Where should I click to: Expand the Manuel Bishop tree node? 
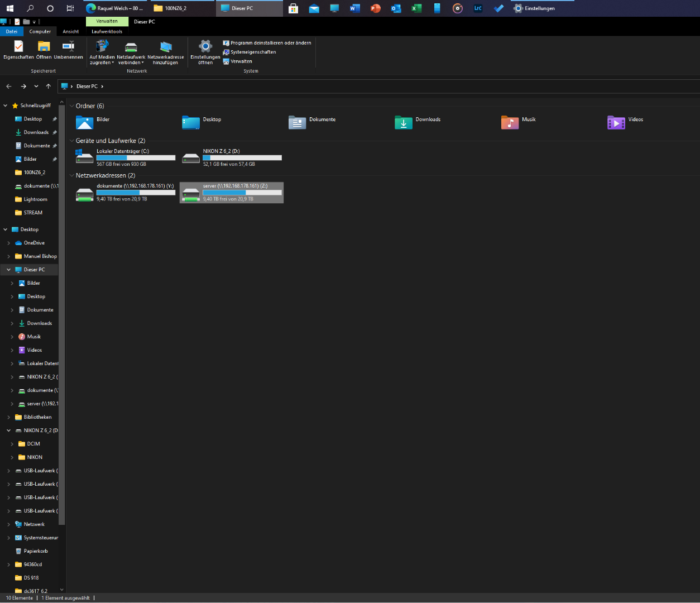(8, 256)
